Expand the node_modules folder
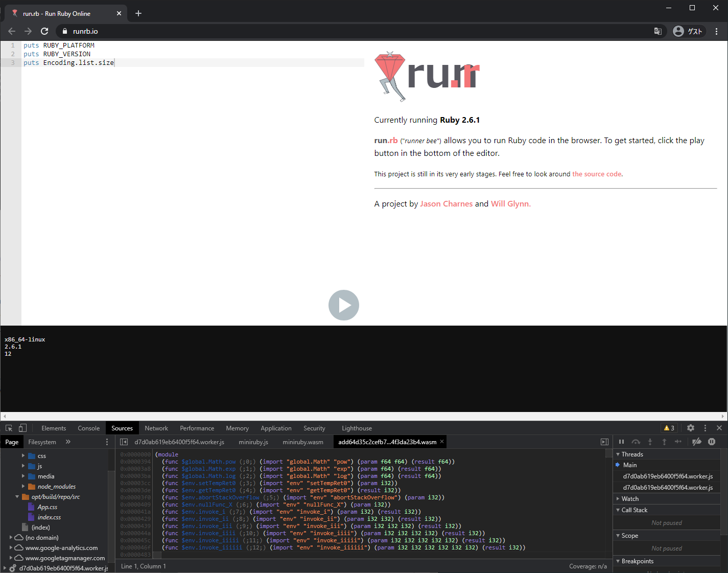The image size is (728, 573). (23, 486)
